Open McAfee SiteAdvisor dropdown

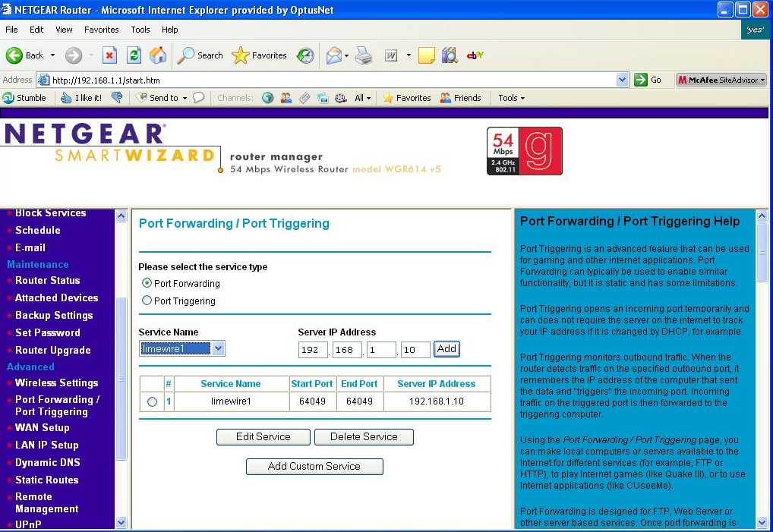(762, 80)
